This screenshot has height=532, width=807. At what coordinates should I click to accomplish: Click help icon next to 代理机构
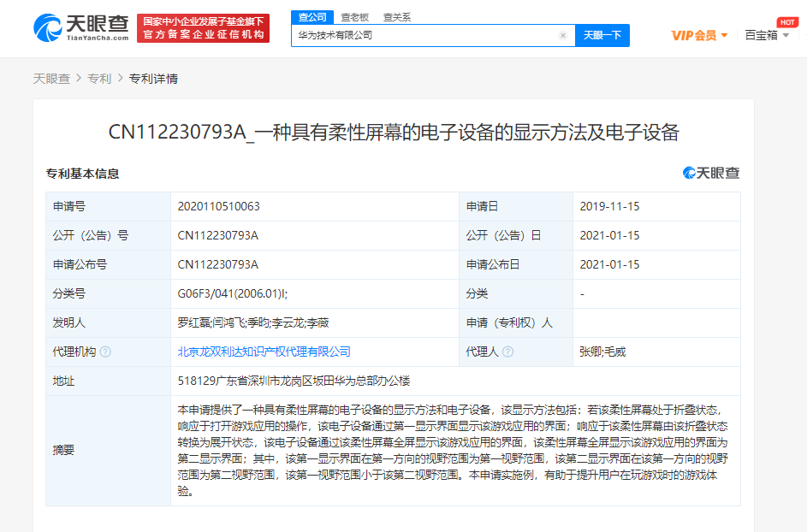tap(105, 352)
